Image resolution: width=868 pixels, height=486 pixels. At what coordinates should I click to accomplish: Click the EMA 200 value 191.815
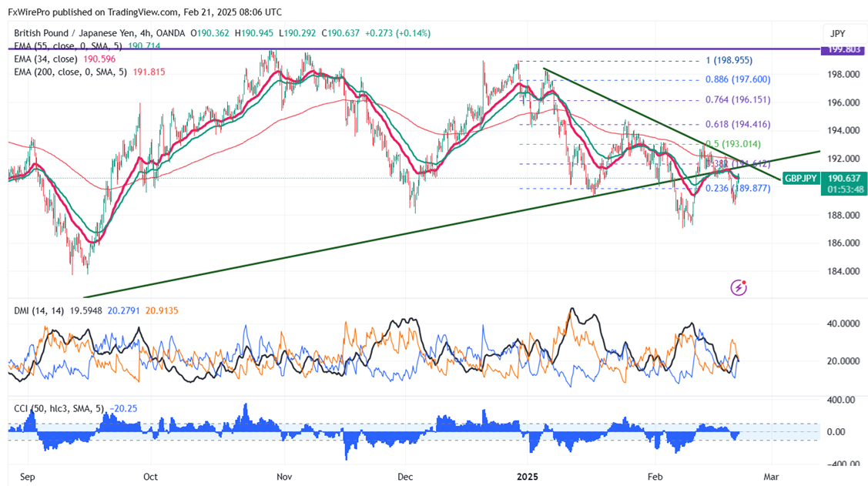pos(149,72)
